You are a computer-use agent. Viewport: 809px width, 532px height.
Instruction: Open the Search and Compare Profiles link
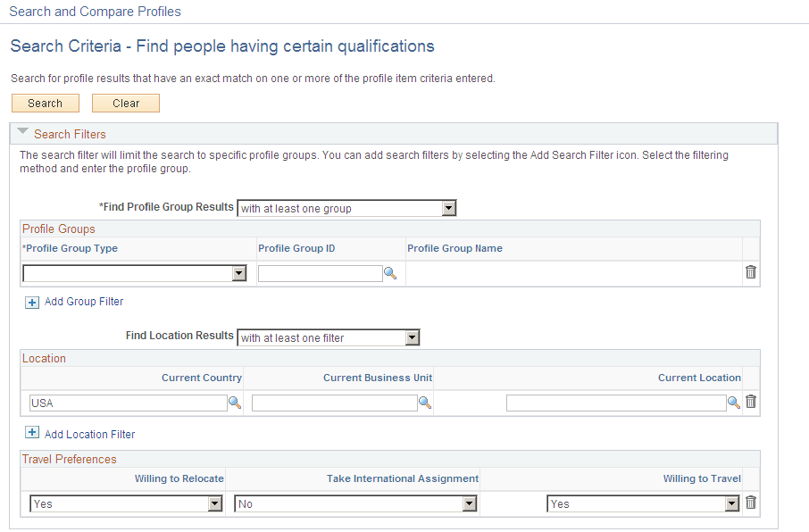click(x=95, y=12)
